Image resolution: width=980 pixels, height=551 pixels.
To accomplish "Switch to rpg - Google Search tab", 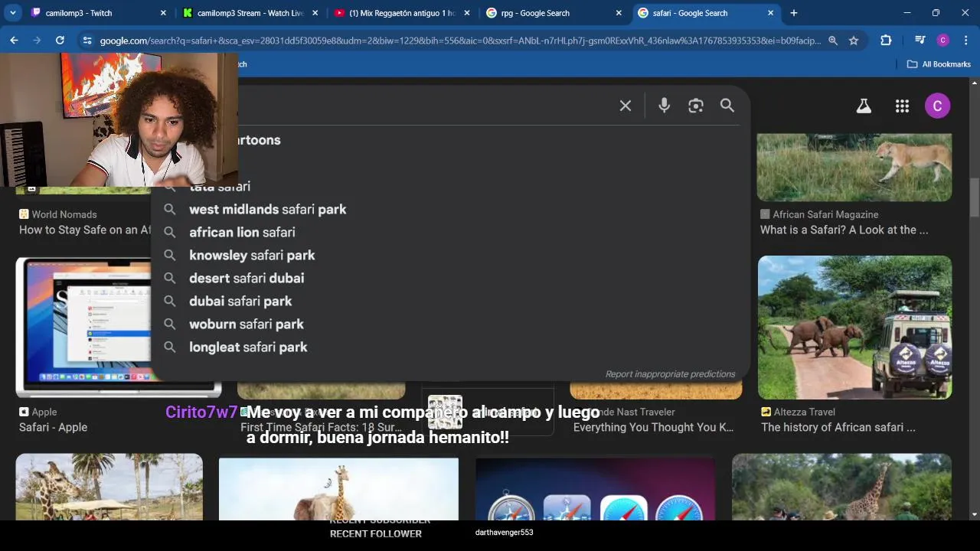I will pyautogui.click(x=554, y=13).
